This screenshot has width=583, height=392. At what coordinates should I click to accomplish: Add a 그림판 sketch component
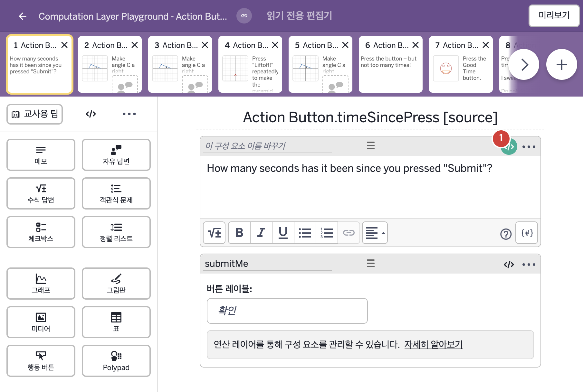tap(116, 284)
